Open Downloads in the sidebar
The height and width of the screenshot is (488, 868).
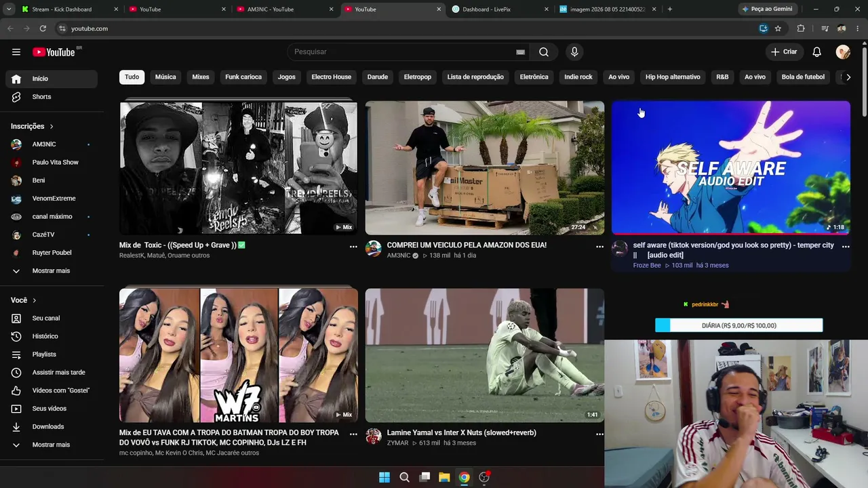[52, 426]
